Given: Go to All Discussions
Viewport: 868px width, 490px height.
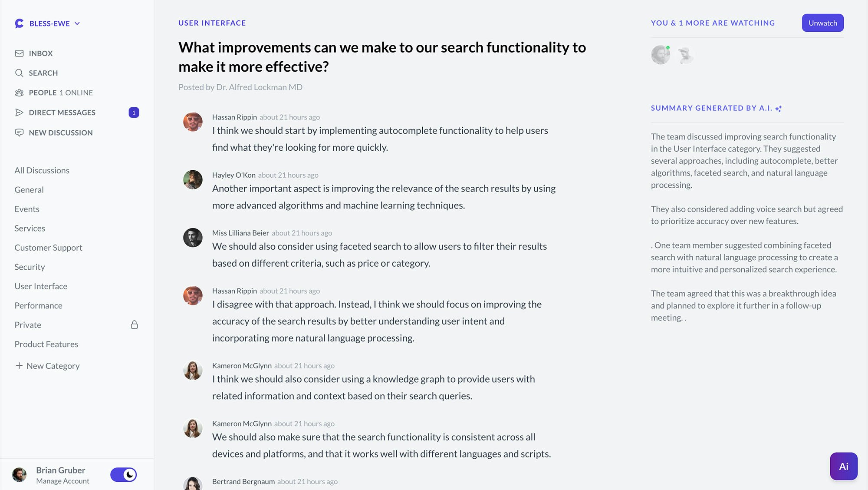Looking at the screenshot, I should click(42, 170).
